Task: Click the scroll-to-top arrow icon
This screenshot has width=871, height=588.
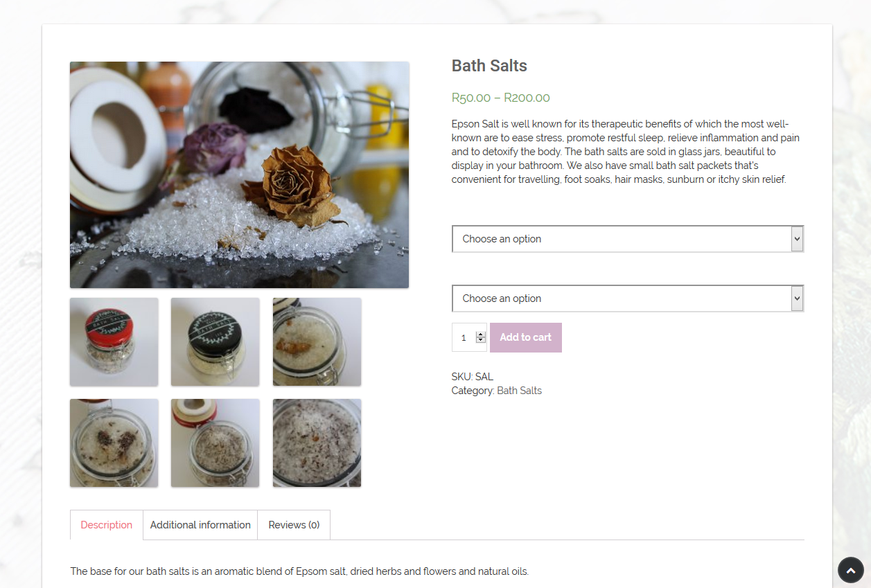Action: click(850, 571)
